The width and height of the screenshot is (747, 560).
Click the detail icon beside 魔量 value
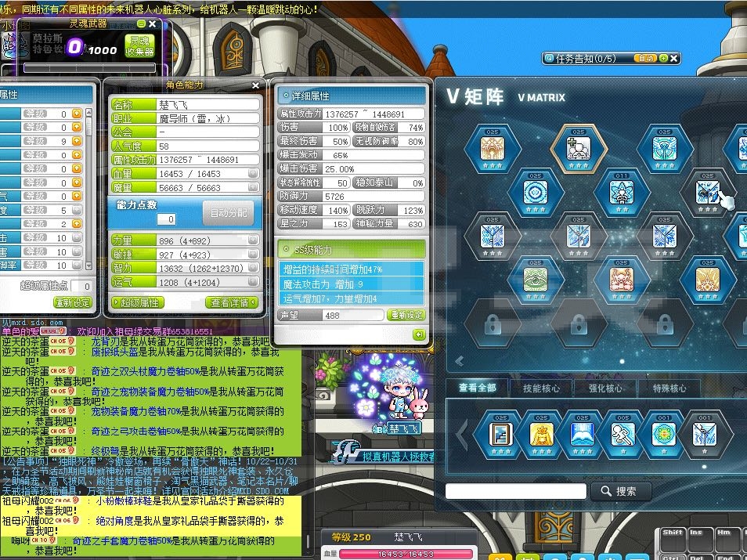coord(253,187)
